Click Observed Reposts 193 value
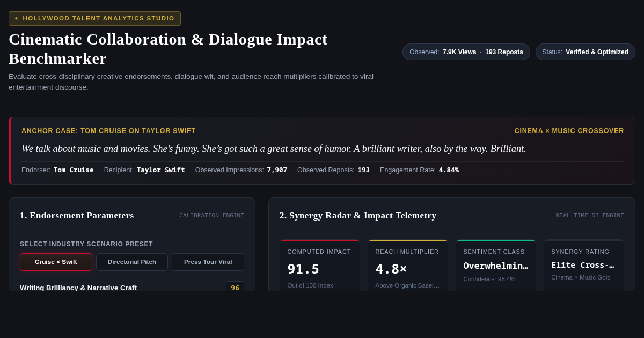The width and height of the screenshot is (644, 338). [x=363, y=170]
